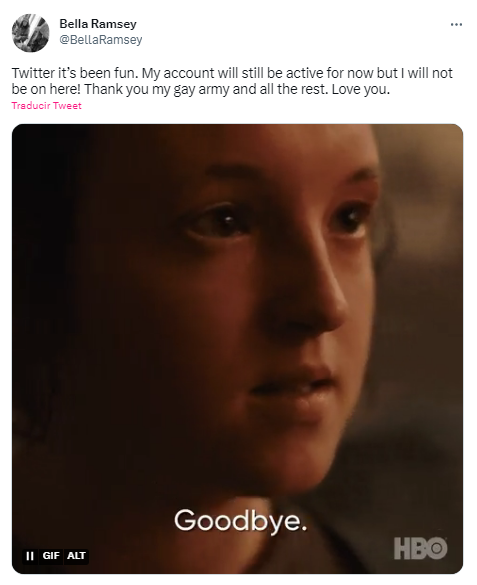The image size is (477, 585).
Task: Open the GIF media in full view
Action: (x=238, y=348)
